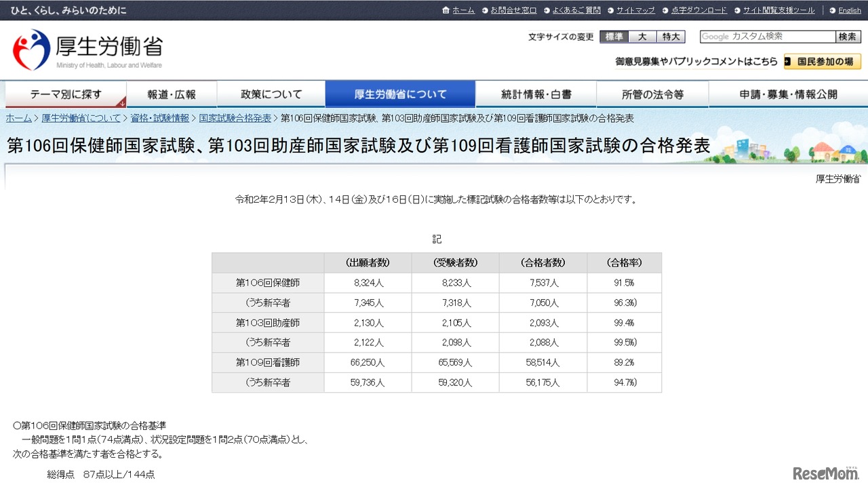
Task: Select the 厚生労働省について active tab
Action: pyautogui.click(x=401, y=94)
